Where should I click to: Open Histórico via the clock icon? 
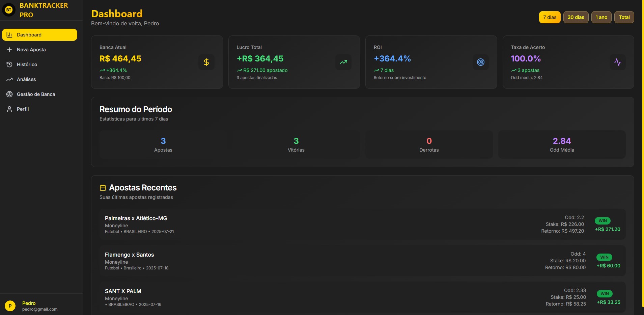point(9,64)
